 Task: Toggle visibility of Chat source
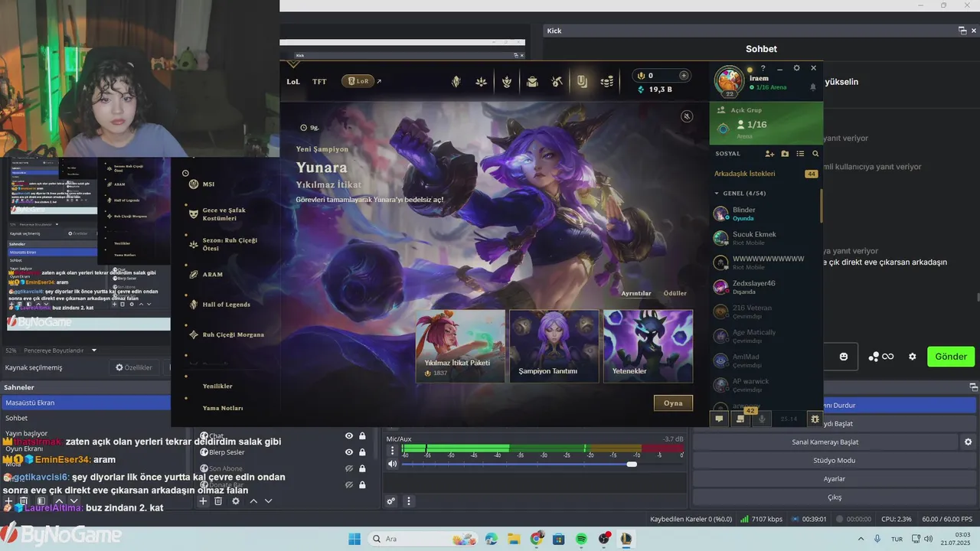[x=349, y=436]
